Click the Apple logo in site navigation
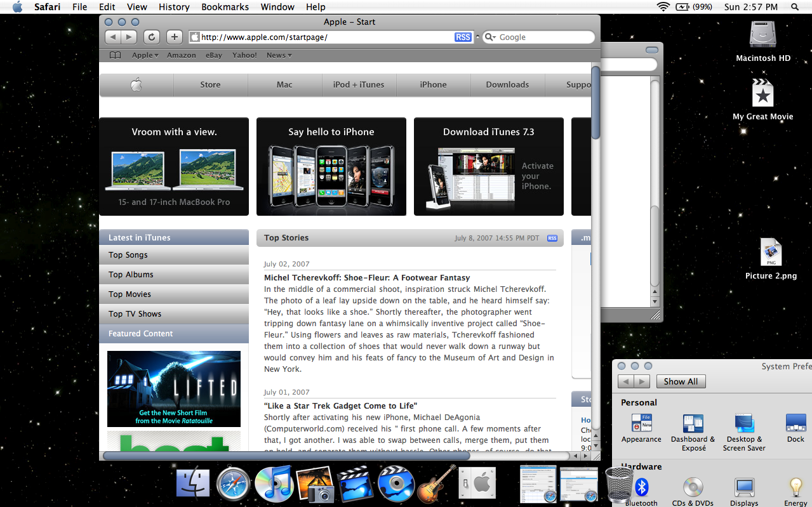The height and width of the screenshot is (507, 812). [x=136, y=84]
